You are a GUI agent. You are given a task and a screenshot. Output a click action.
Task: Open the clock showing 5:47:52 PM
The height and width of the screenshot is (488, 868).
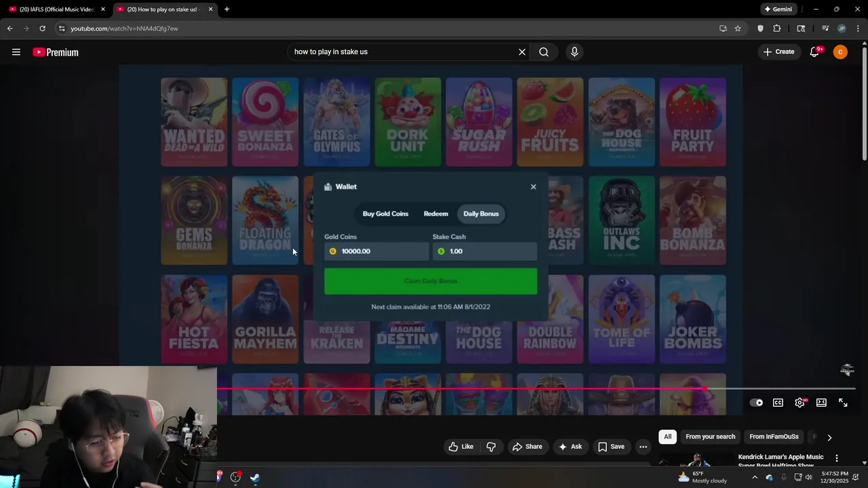tap(834, 477)
